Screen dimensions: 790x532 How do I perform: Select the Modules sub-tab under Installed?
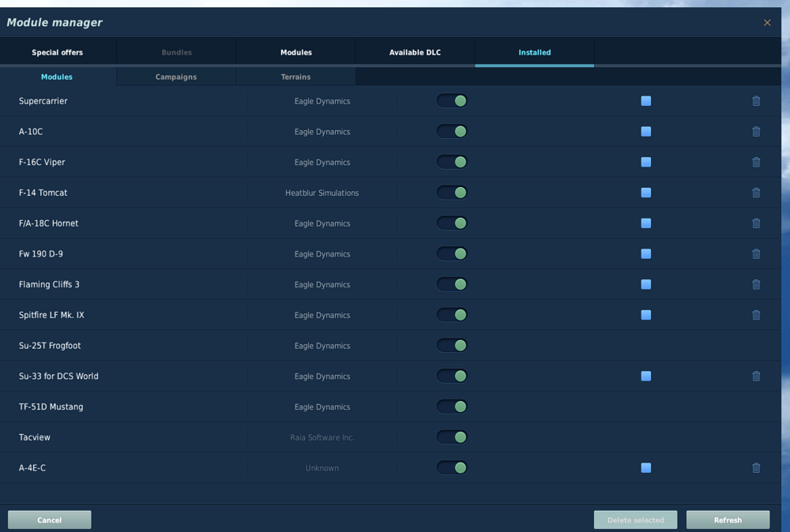coord(57,77)
